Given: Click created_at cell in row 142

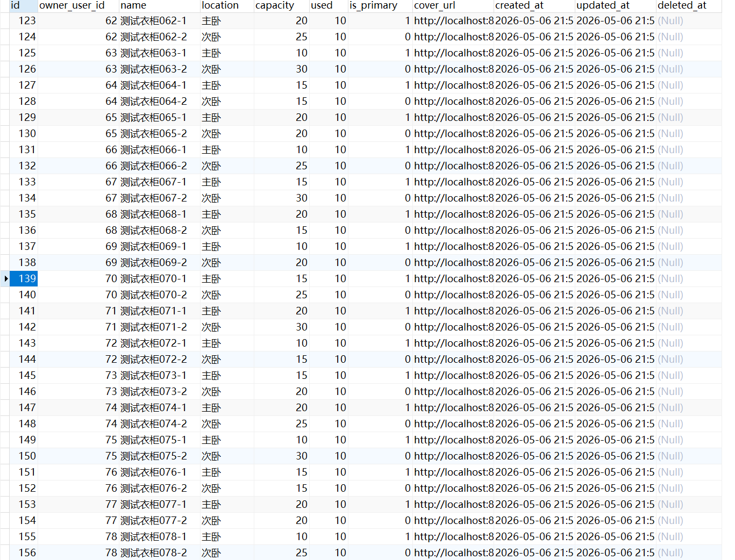Looking at the screenshot, I should pos(534,327).
